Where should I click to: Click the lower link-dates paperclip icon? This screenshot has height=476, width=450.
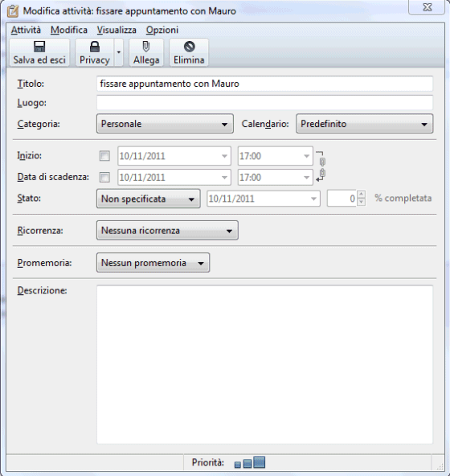coord(322,173)
